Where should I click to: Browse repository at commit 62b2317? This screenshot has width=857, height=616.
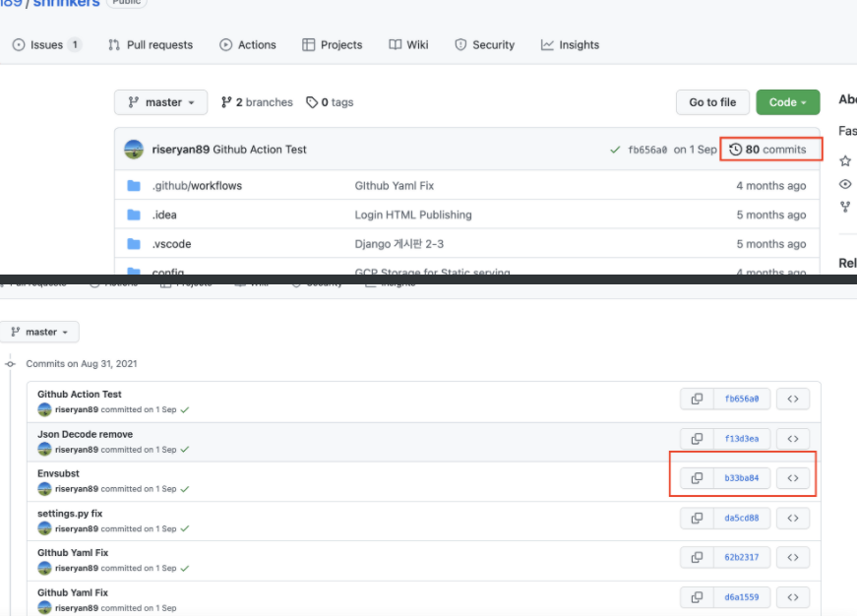pyautogui.click(x=792, y=558)
